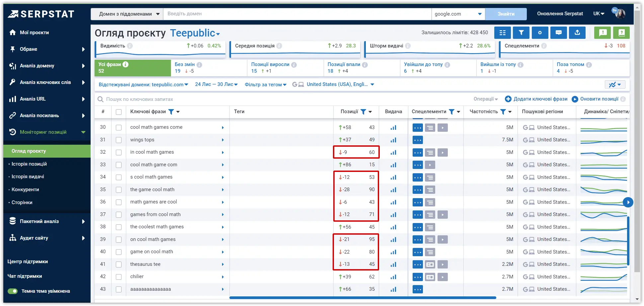Image resolution: width=644 pixels, height=306 pixels.
Task: Select the Увійшли до топу tab
Action: (438, 68)
